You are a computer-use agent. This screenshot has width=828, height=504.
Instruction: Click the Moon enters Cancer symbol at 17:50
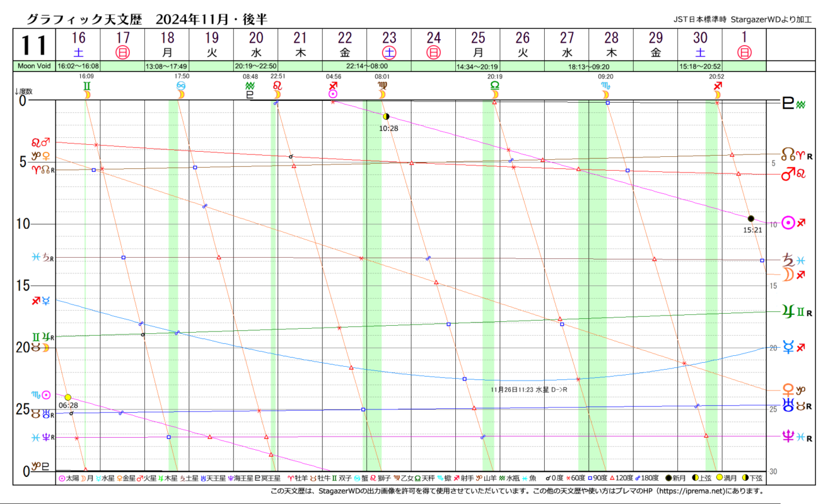[180, 89]
